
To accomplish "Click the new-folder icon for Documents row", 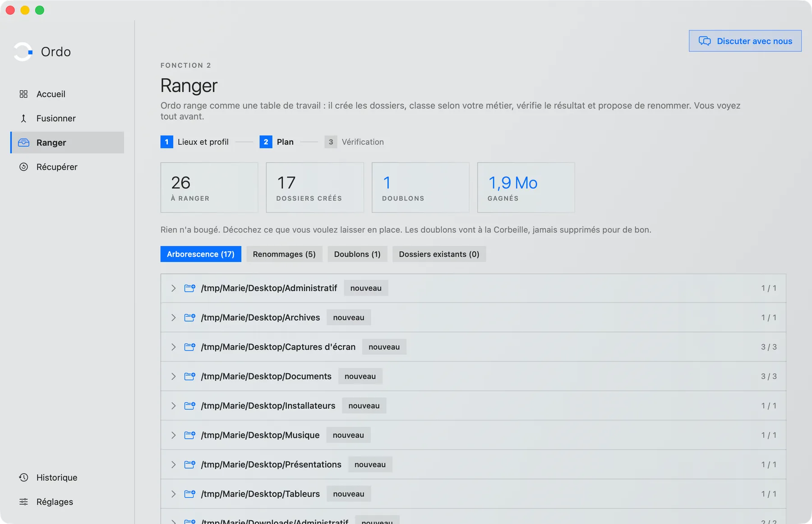I will (x=189, y=376).
